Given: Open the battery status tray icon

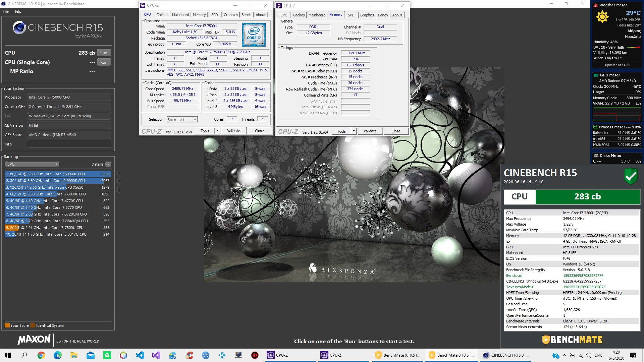Looking at the screenshot, I should [x=573, y=355].
